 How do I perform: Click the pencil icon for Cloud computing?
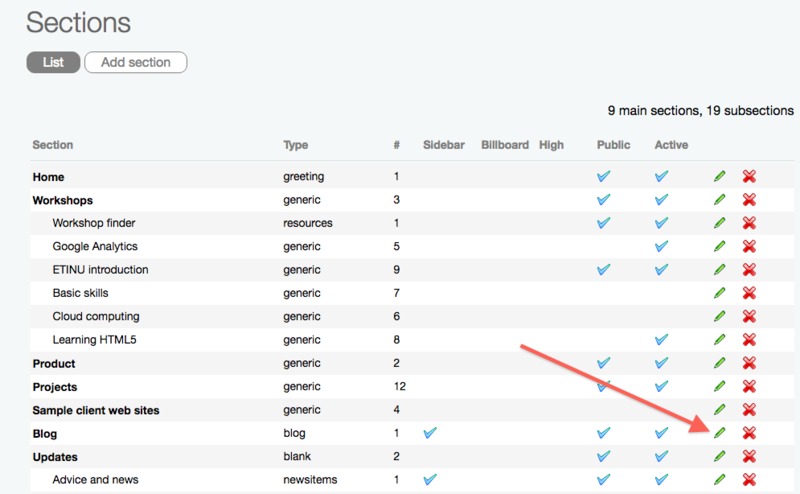(x=719, y=316)
